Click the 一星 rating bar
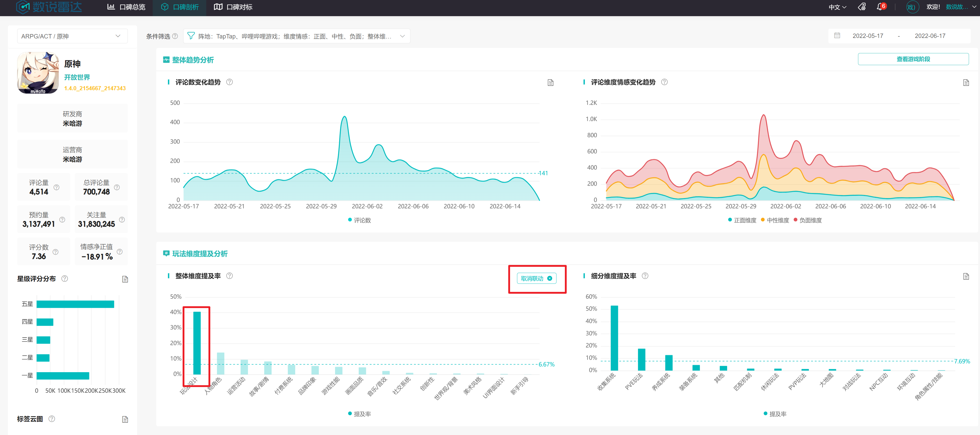 (63, 376)
